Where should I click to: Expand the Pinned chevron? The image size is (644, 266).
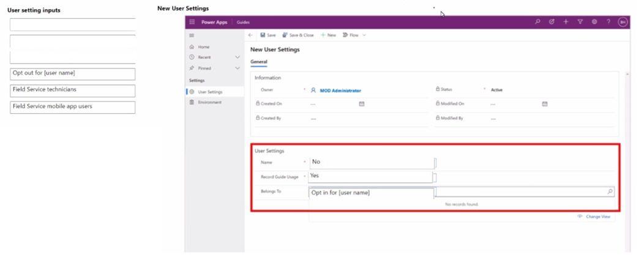tap(238, 68)
